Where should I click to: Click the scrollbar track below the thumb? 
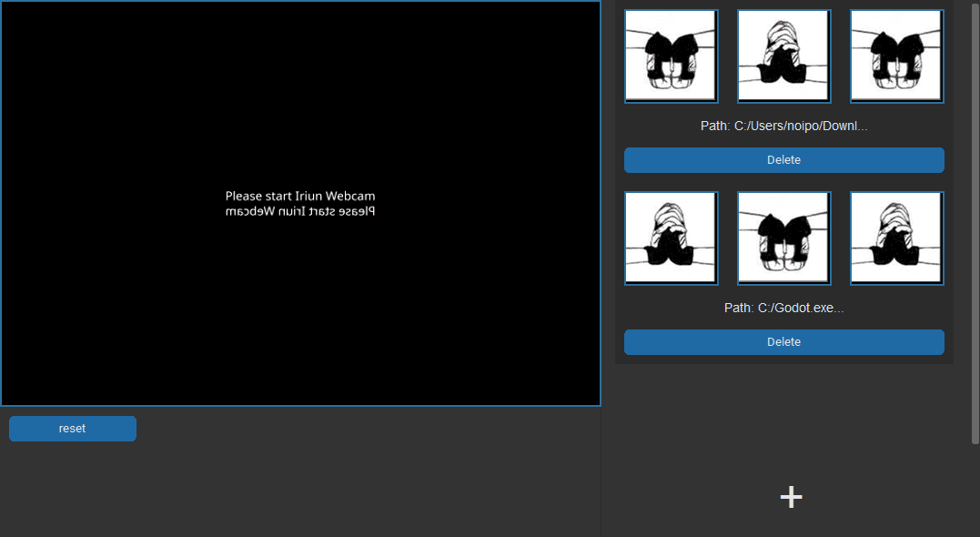coord(975,491)
